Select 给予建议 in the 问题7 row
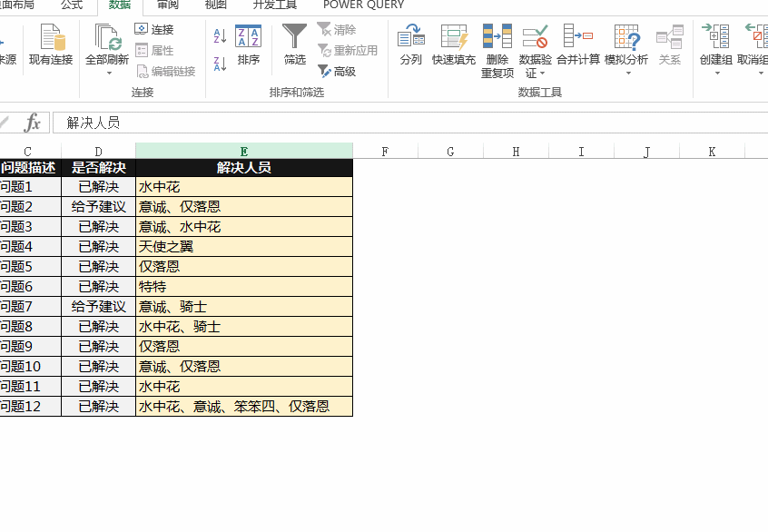The image size is (768, 532). [98, 307]
